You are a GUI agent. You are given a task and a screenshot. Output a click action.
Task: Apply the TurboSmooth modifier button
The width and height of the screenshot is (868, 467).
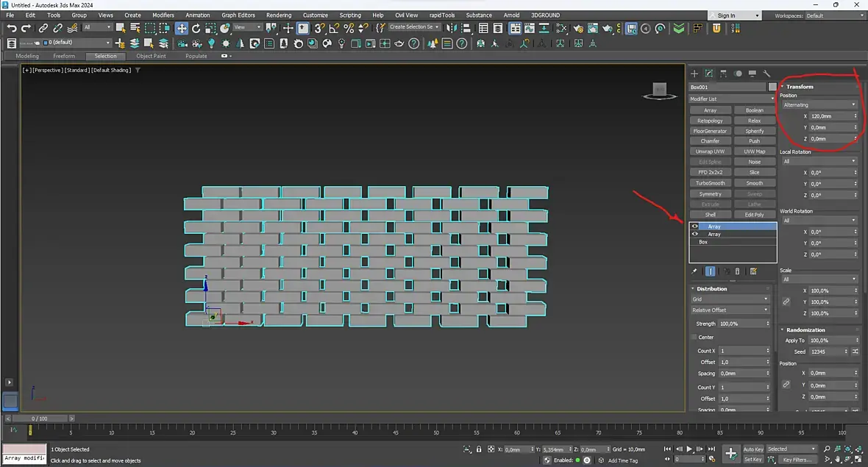(710, 183)
